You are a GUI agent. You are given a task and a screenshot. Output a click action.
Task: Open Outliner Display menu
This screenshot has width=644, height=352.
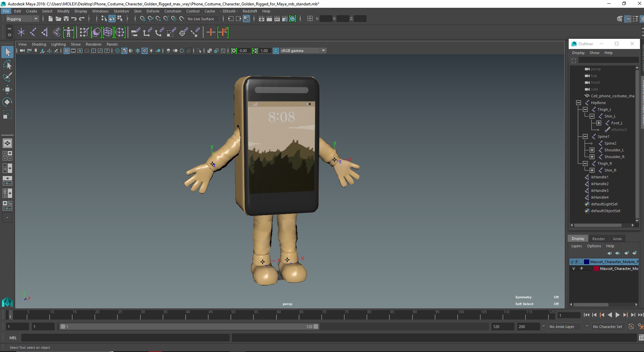coord(578,53)
